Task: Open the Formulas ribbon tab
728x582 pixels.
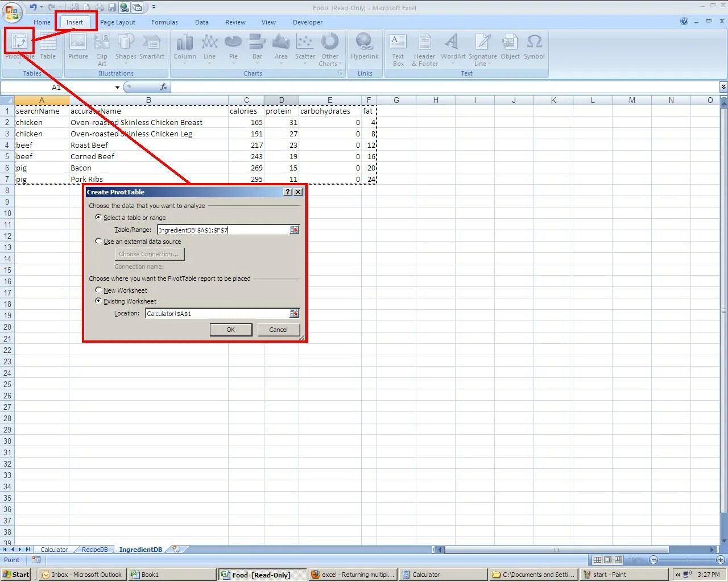Action: click(x=164, y=22)
